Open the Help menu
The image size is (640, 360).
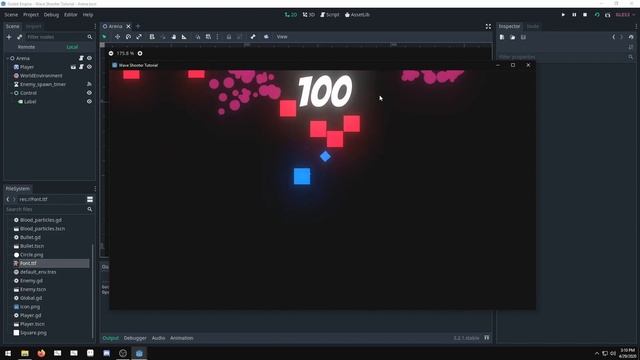(88, 15)
